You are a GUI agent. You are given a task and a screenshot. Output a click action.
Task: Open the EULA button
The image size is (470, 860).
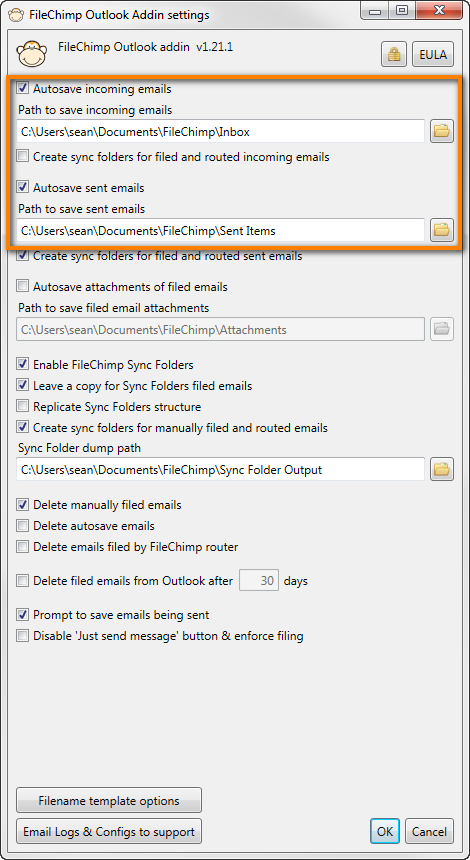tap(433, 54)
